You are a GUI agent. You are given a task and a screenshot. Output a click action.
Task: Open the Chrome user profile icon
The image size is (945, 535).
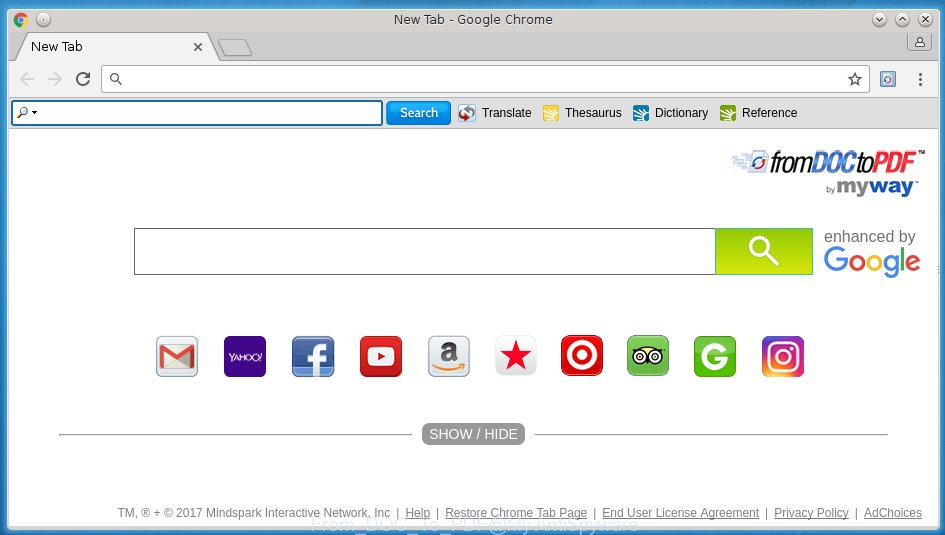click(920, 42)
